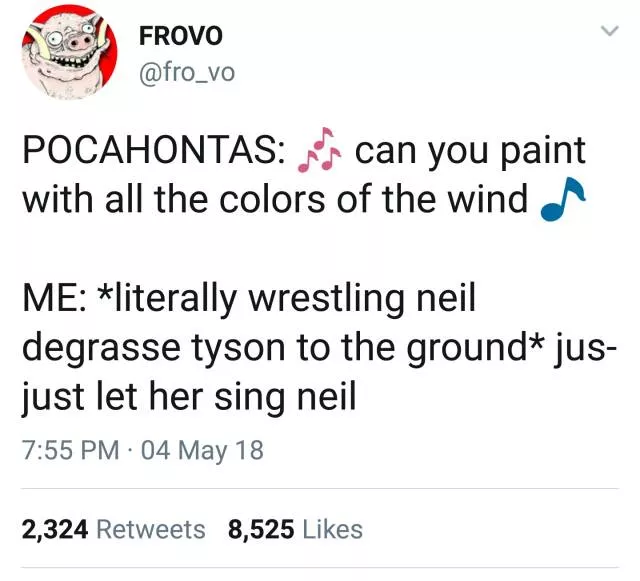
Task: Click 'can you paint' text after music notes
Action: [x=471, y=152]
